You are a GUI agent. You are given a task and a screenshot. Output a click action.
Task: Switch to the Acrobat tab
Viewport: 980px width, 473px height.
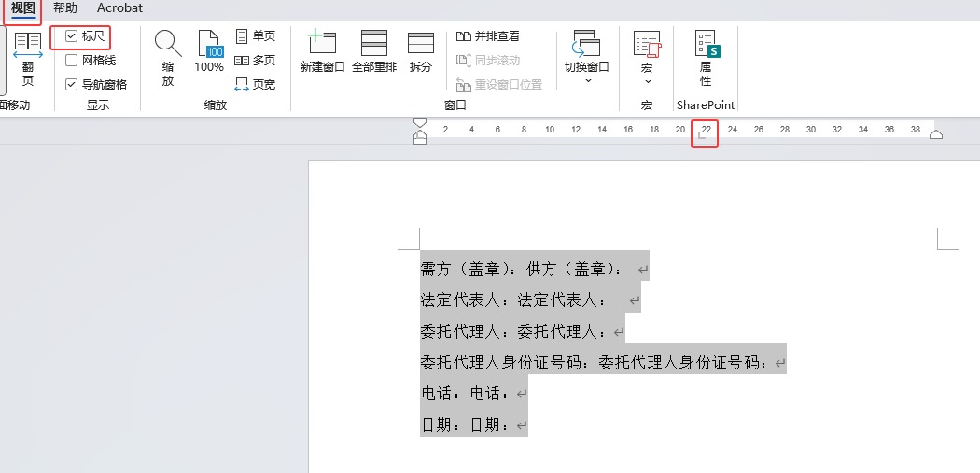(x=119, y=8)
